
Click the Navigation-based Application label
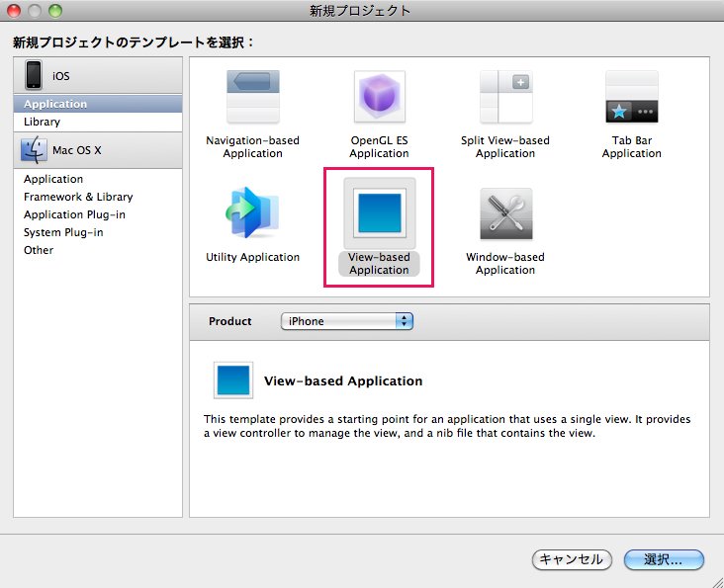(252, 146)
